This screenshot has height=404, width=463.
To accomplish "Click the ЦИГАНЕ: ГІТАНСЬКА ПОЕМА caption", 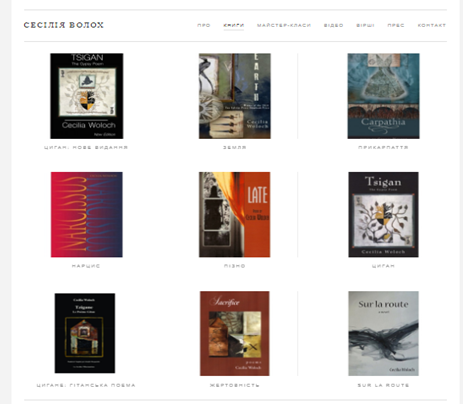I will (x=86, y=385).
